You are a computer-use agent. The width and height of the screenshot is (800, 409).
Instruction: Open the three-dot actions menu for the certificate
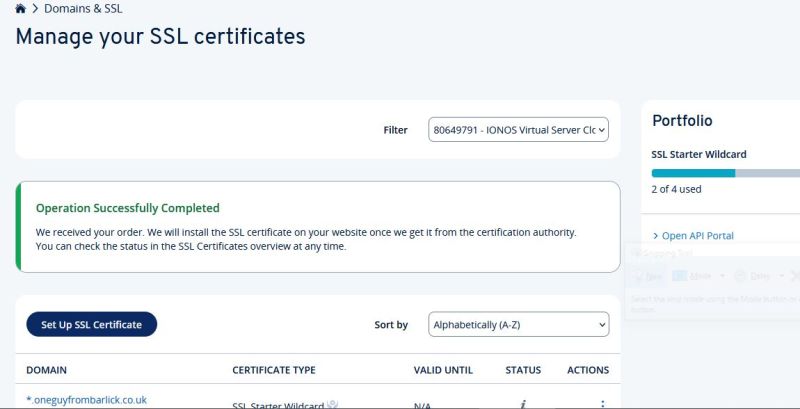pyautogui.click(x=602, y=403)
